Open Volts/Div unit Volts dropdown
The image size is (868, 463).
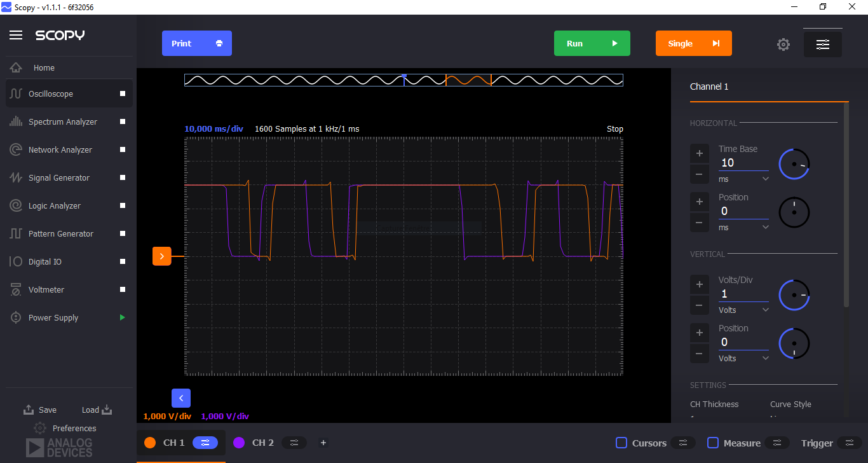[x=743, y=310]
